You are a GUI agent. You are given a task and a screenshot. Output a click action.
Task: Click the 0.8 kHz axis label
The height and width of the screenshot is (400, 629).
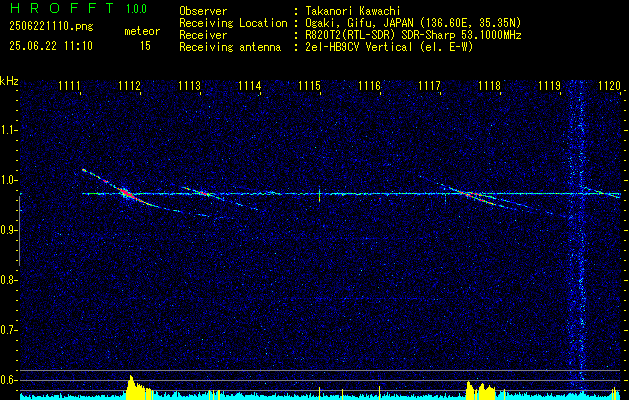9,280
